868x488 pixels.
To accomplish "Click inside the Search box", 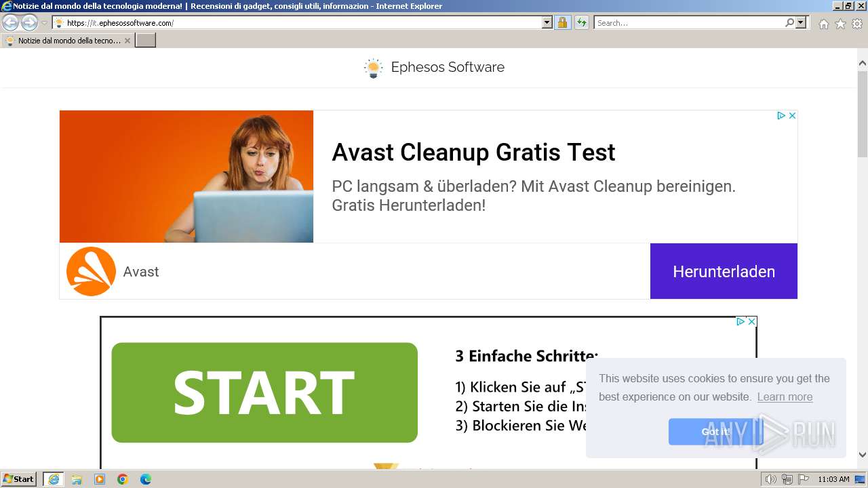I will pos(689,23).
